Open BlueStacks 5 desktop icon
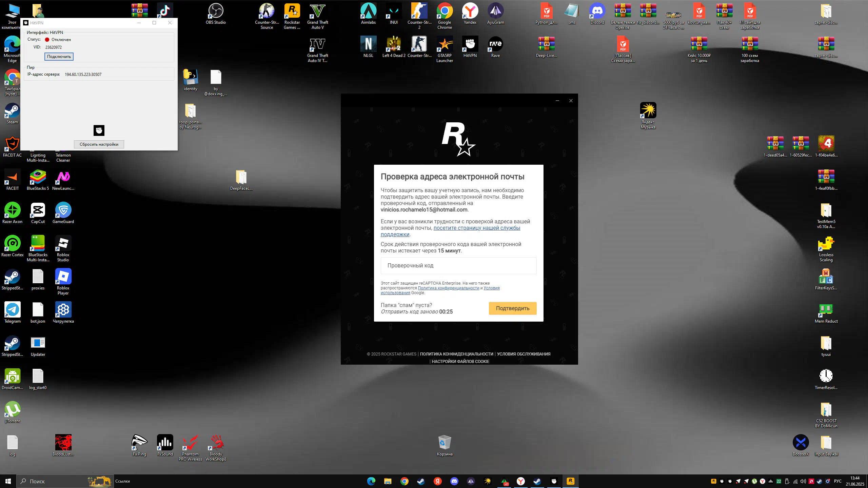Viewport: 868px width, 488px height. click(38, 180)
